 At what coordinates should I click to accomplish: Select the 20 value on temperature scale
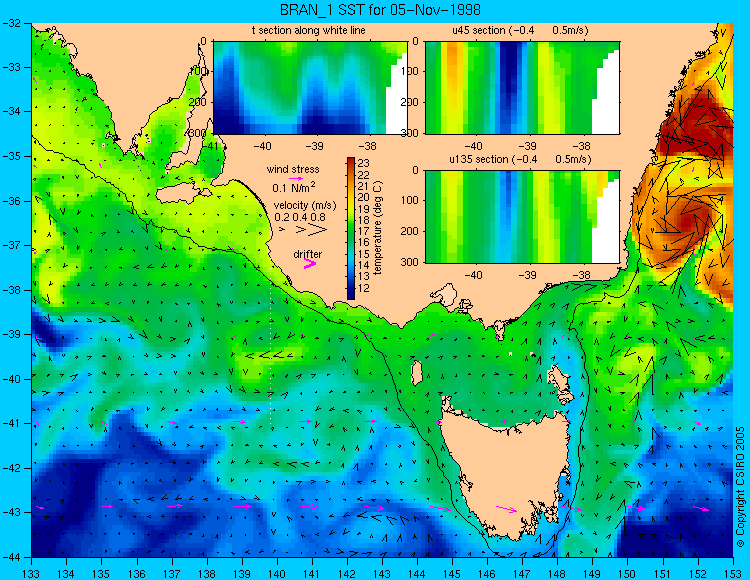pyautogui.click(x=364, y=197)
